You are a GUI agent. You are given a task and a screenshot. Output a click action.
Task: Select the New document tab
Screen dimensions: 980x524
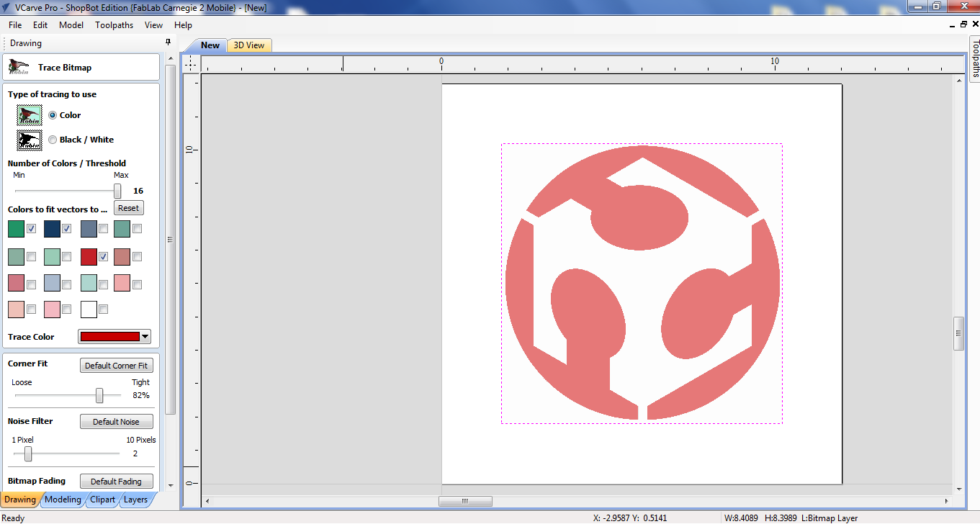(210, 45)
